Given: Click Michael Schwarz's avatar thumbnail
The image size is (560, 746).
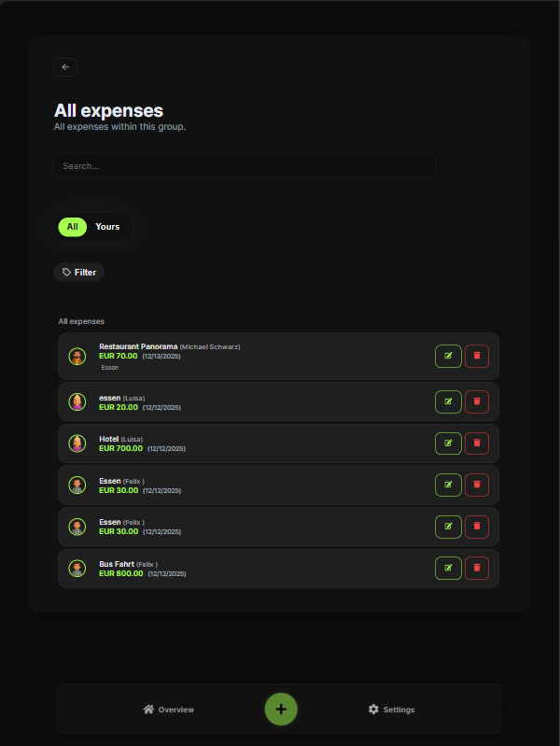Looking at the screenshot, I should [77, 356].
